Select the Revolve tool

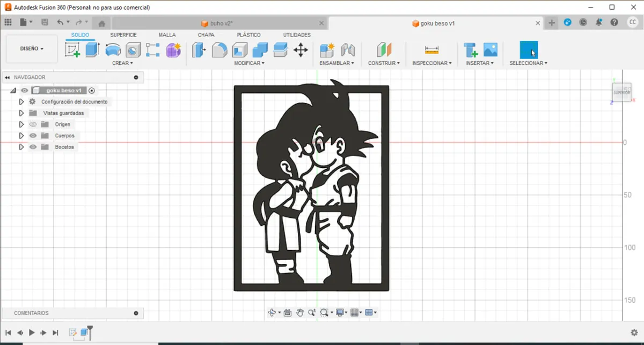pyautogui.click(x=113, y=50)
